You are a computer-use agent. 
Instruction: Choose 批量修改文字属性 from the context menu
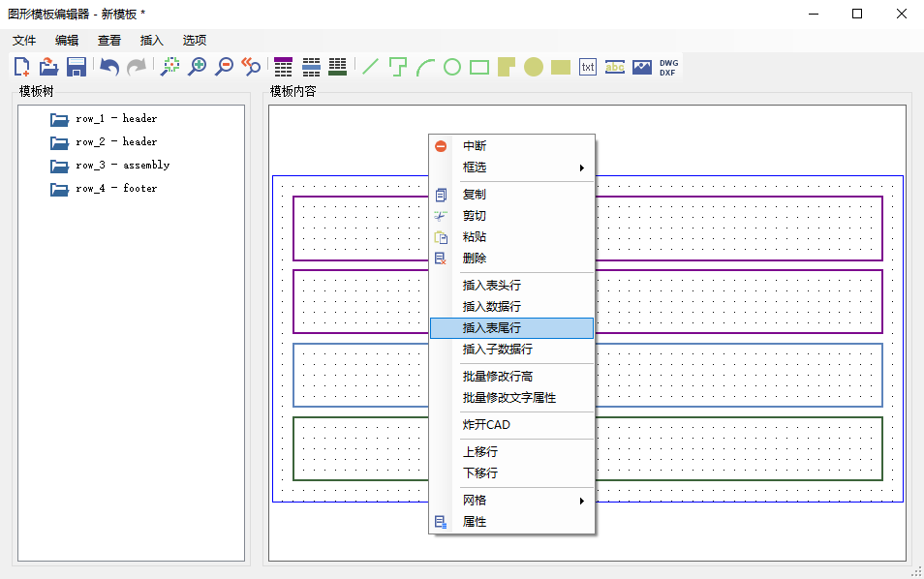[511, 398]
